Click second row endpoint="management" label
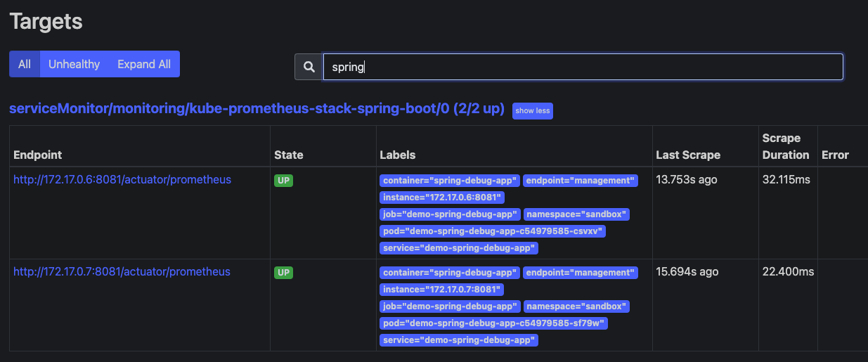This screenshot has height=362, width=868. [x=580, y=273]
